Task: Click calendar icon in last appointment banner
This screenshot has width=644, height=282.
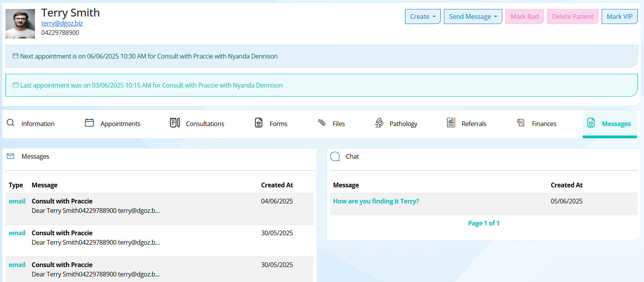Action: point(15,85)
